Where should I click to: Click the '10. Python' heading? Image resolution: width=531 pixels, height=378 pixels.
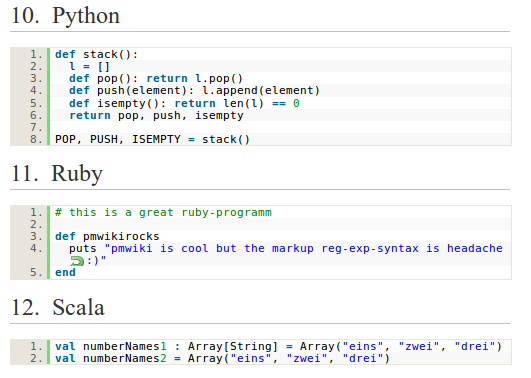point(66,16)
